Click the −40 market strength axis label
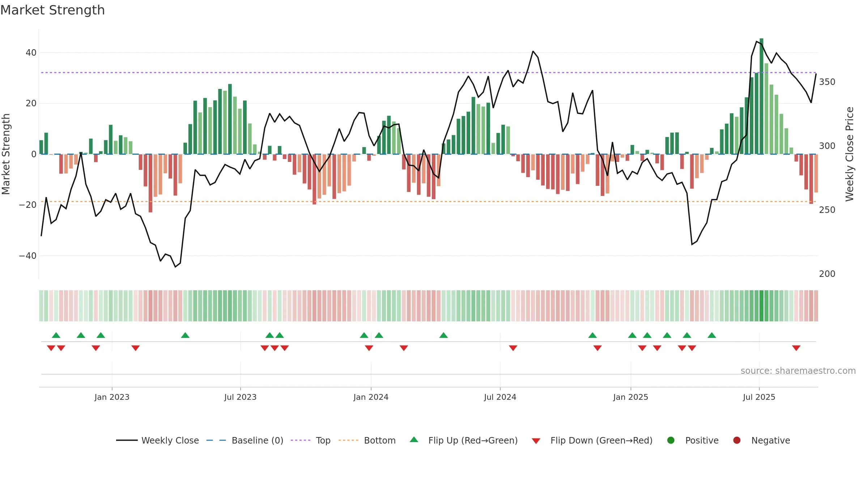Image resolution: width=868 pixels, height=488 pixels. click(28, 256)
